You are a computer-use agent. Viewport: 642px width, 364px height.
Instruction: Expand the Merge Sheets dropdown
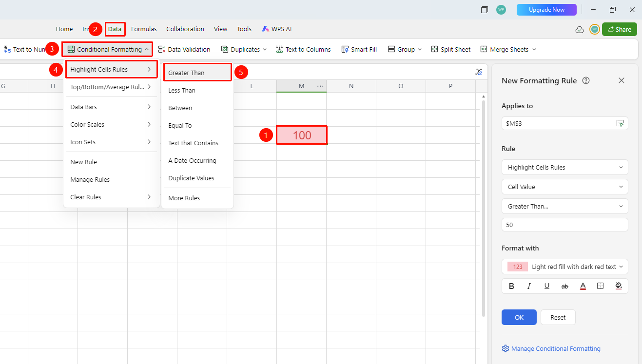(x=508, y=49)
